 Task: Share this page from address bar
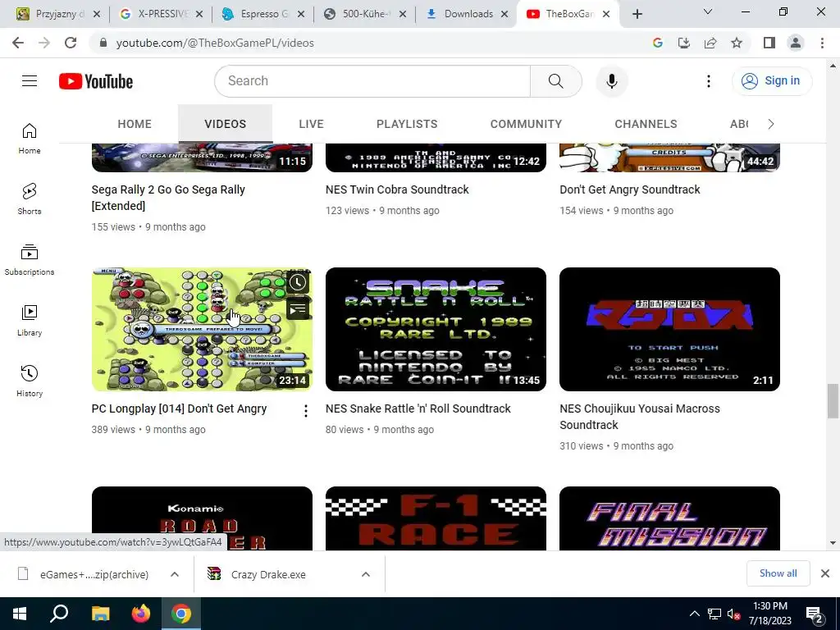710,43
